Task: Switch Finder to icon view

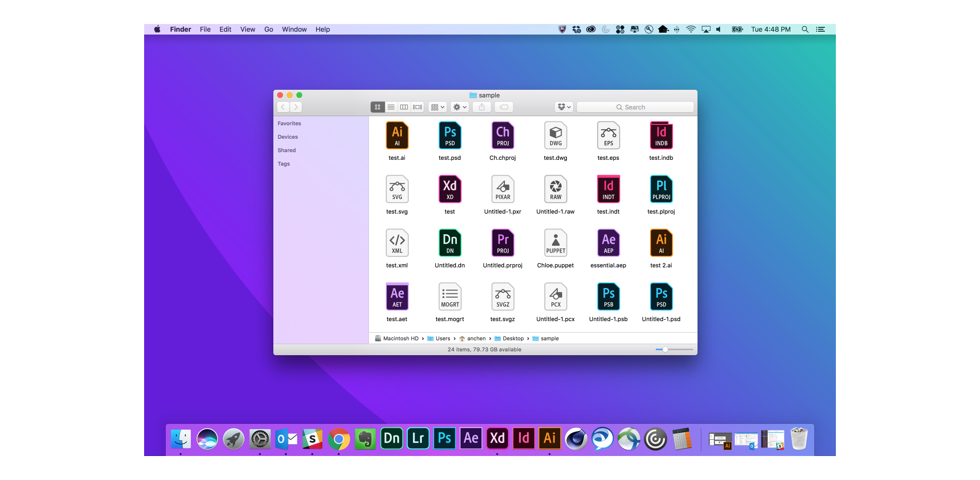Action: click(x=378, y=107)
